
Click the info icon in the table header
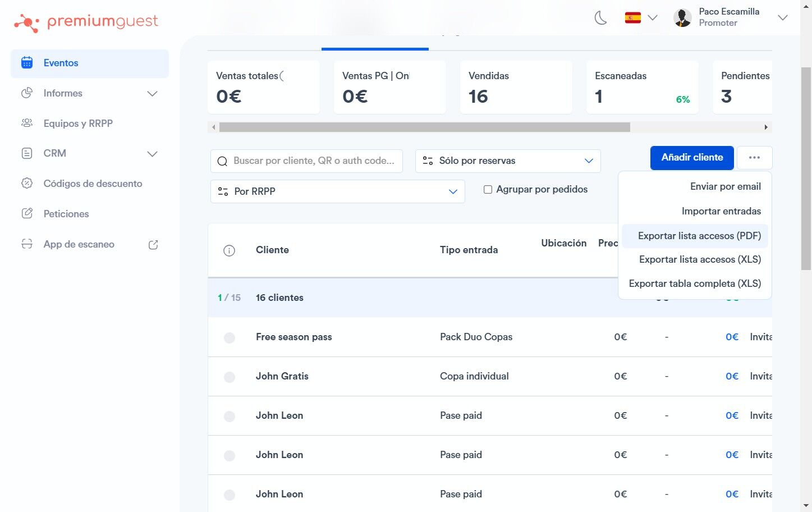pos(229,250)
